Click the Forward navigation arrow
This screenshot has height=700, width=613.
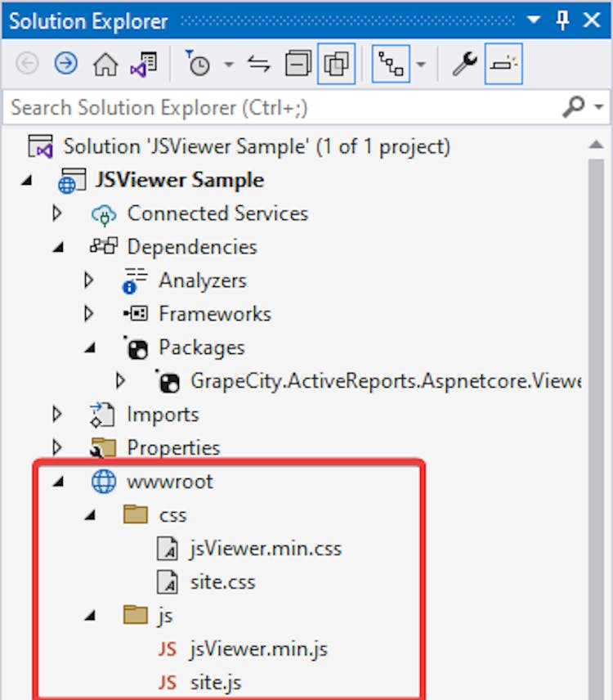pyautogui.click(x=66, y=64)
